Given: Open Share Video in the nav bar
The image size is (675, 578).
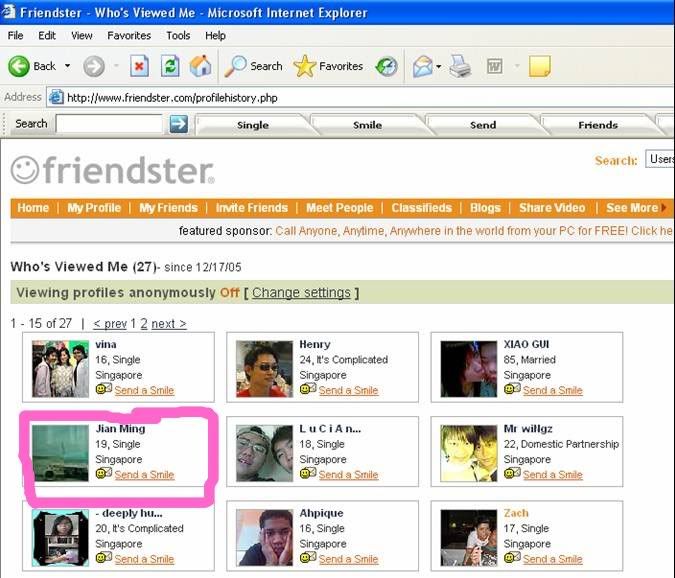Looking at the screenshot, I should (552, 208).
